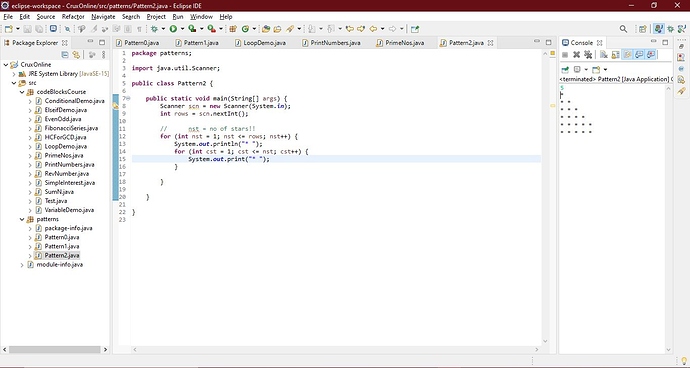Open the Display Selected Console dropdown arrow
690x368 pixels.
click(586, 70)
